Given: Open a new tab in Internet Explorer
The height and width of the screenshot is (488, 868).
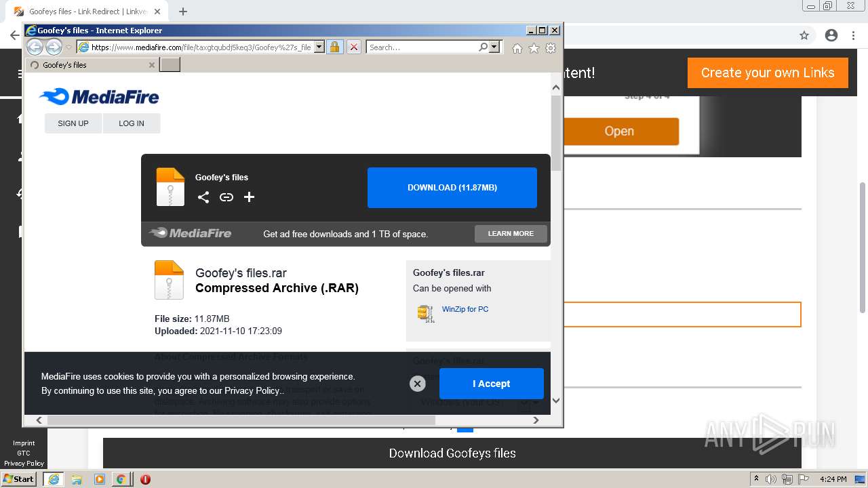Looking at the screenshot, I should [170, 65].
